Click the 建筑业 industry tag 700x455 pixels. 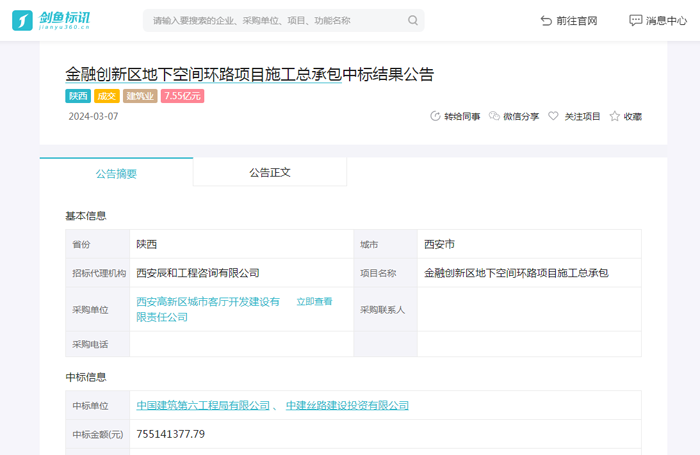click(x=140, y=96)
